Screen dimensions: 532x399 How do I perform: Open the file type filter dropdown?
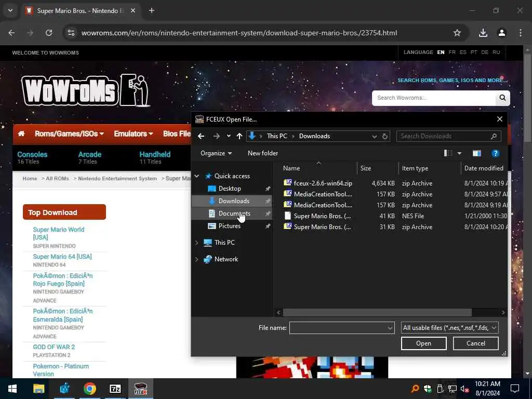pos(449,328)
